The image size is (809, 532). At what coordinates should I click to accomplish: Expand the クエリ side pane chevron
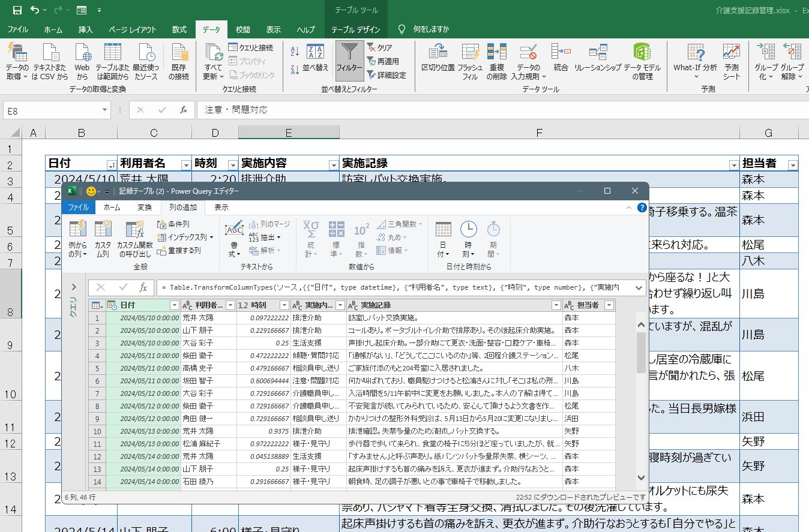74,287
